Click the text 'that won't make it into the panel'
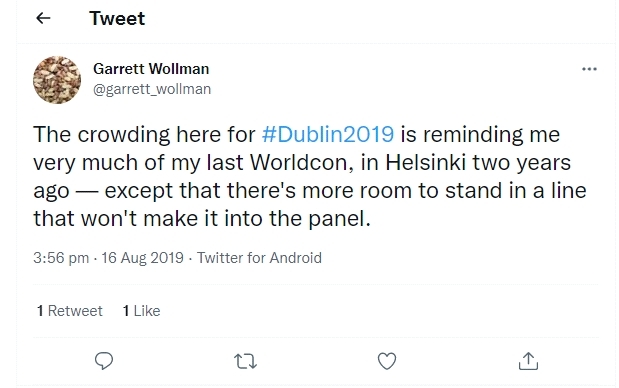 click(x=202, y=218)
